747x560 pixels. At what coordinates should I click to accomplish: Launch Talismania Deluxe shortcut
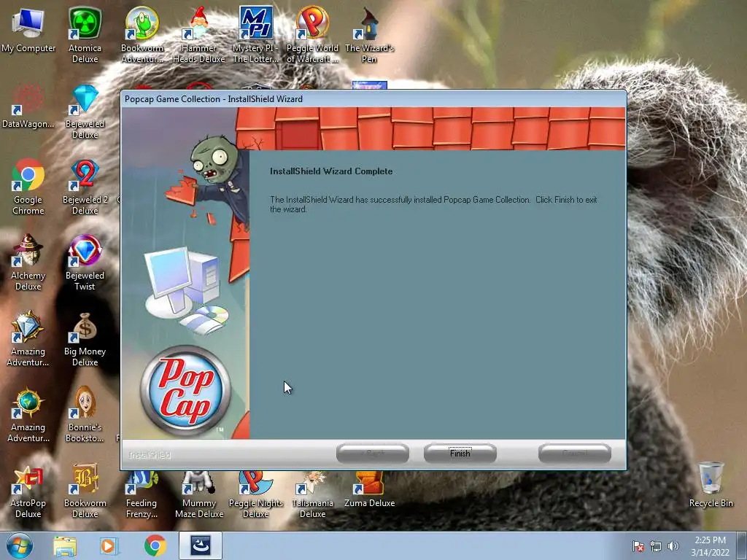(x=312, y=494)
